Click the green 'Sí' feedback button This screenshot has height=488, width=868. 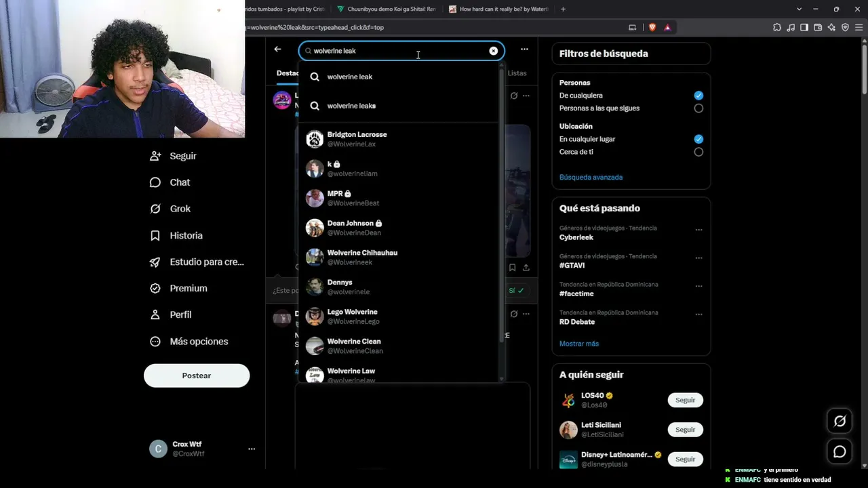pyautogui.click(x=516, y=291)
